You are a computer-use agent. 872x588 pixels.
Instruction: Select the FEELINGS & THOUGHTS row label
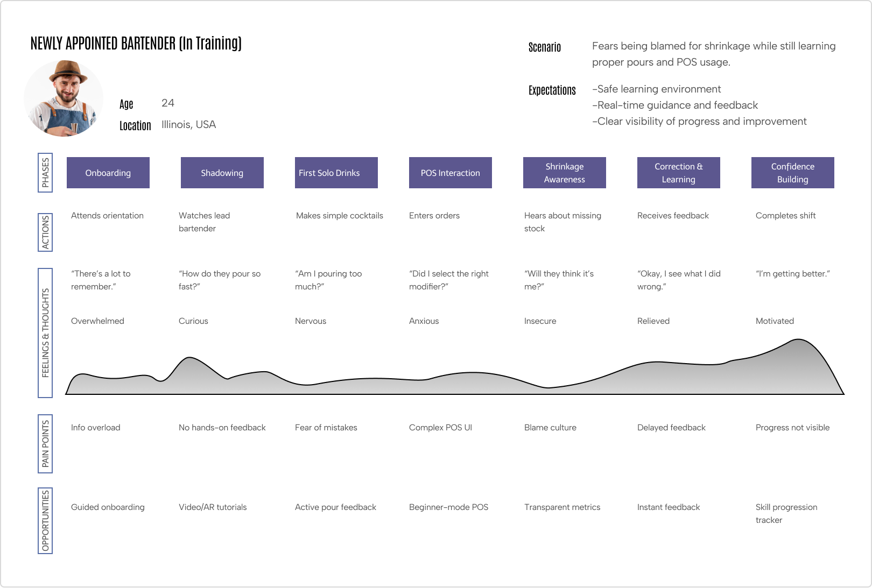(x=45, y=333)
